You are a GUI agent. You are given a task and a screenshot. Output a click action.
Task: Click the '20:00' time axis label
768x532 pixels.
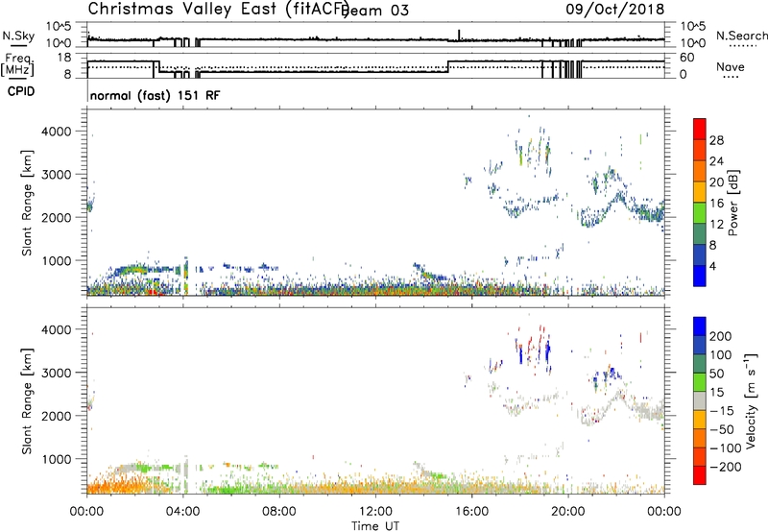(568, 512)
